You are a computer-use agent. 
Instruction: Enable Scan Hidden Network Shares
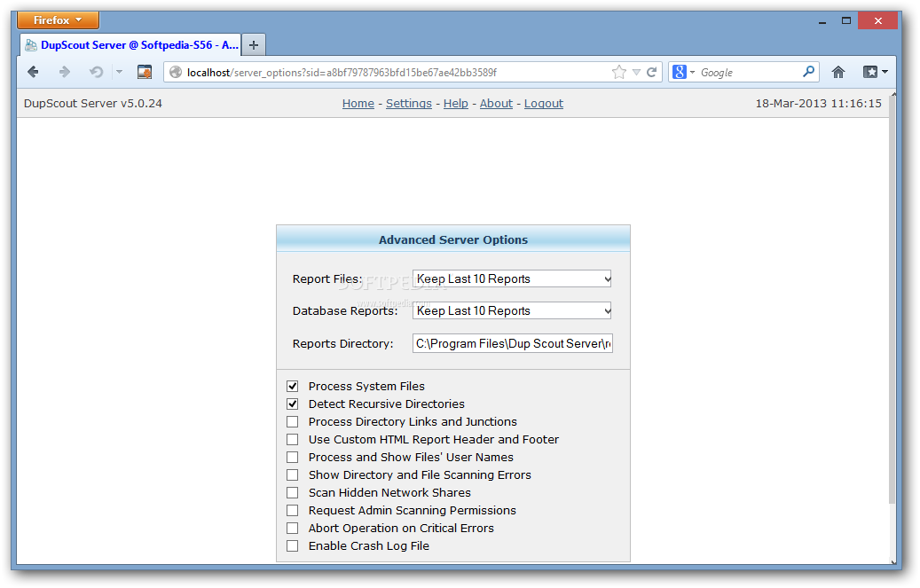point(292,492)
